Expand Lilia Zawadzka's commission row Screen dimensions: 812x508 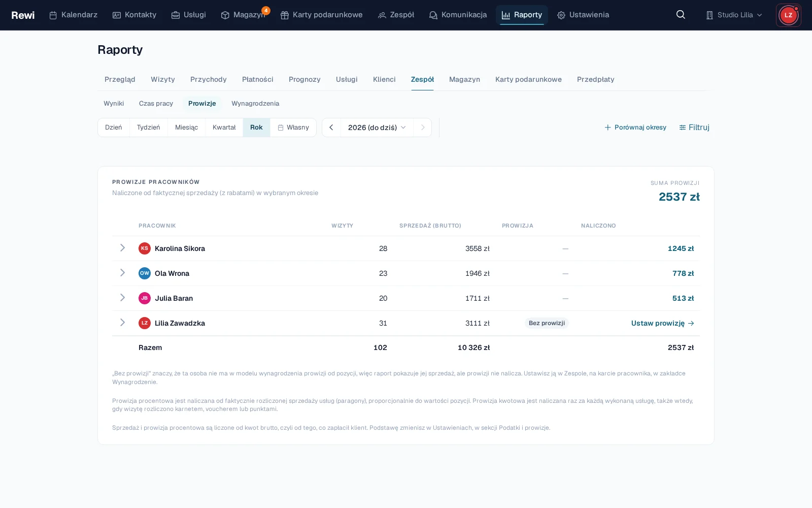tap(122, 323)
